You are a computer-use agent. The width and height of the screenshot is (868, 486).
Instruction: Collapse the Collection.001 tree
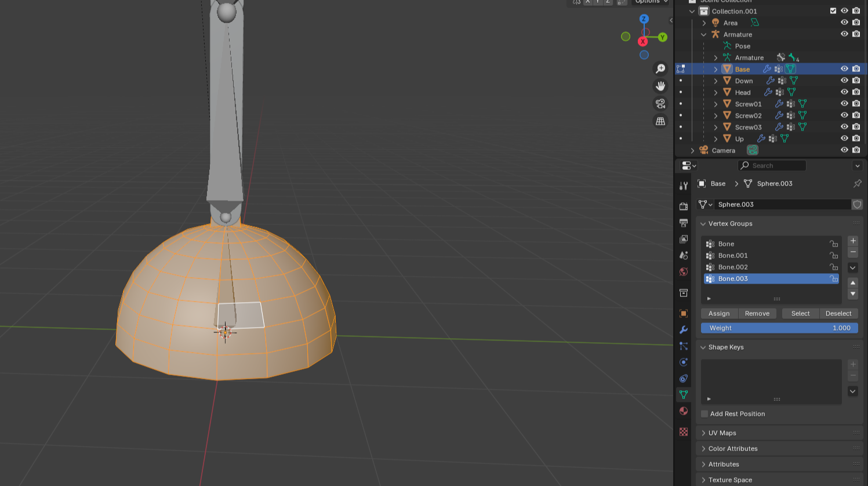tap(692, 11)
